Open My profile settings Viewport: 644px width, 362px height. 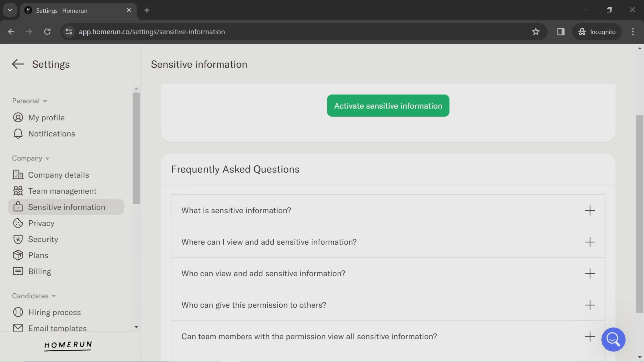[46, 118]
